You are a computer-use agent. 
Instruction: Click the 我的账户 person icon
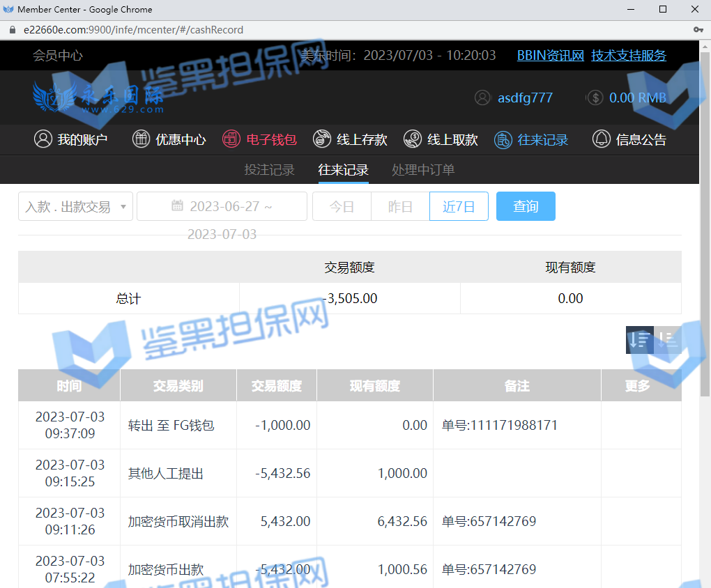tap(43, 139)
